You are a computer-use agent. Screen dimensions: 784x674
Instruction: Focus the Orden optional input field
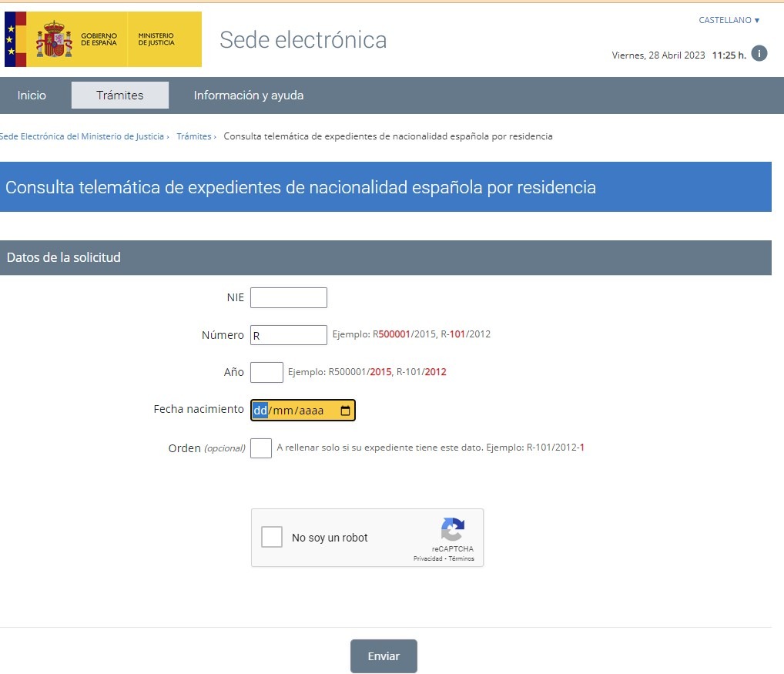[x=260, y=448]
